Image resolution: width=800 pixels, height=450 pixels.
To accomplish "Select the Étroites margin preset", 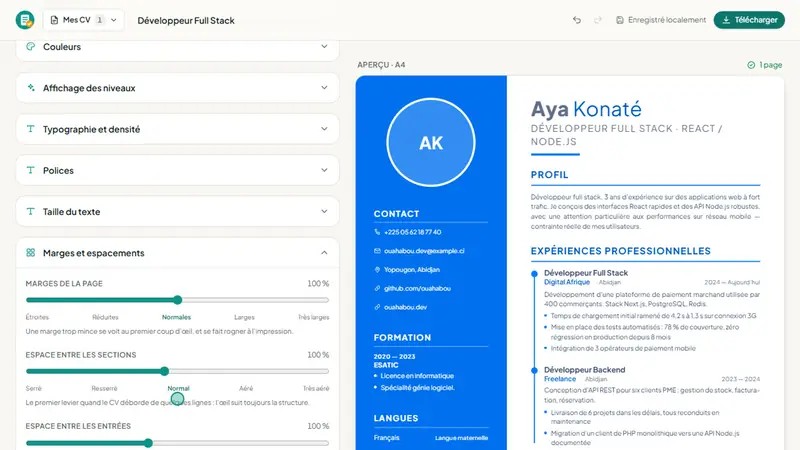I will (37, 317).
